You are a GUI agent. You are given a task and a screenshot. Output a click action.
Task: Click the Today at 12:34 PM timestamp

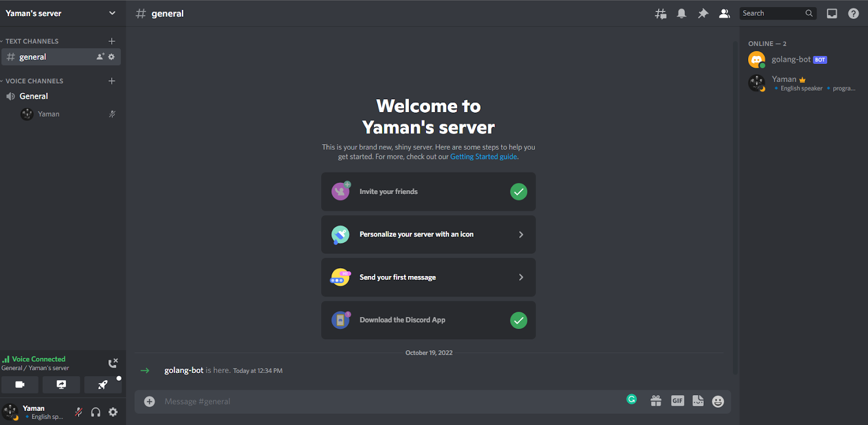tap(258, 371)
